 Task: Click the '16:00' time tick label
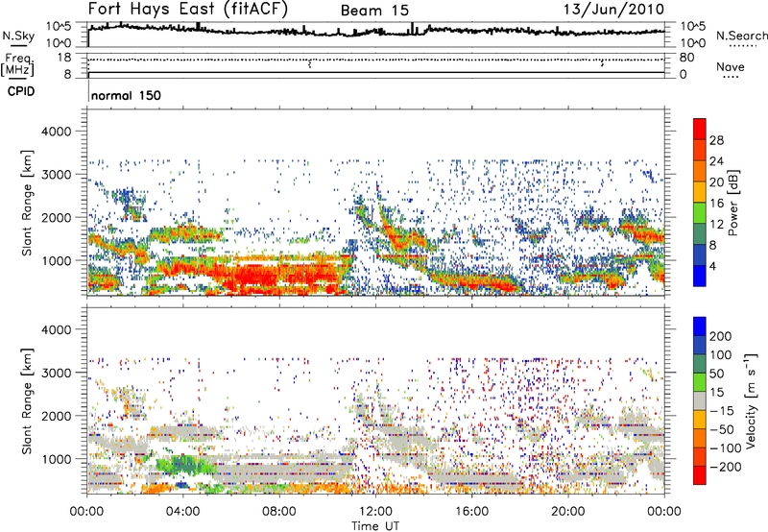(471, 512)
